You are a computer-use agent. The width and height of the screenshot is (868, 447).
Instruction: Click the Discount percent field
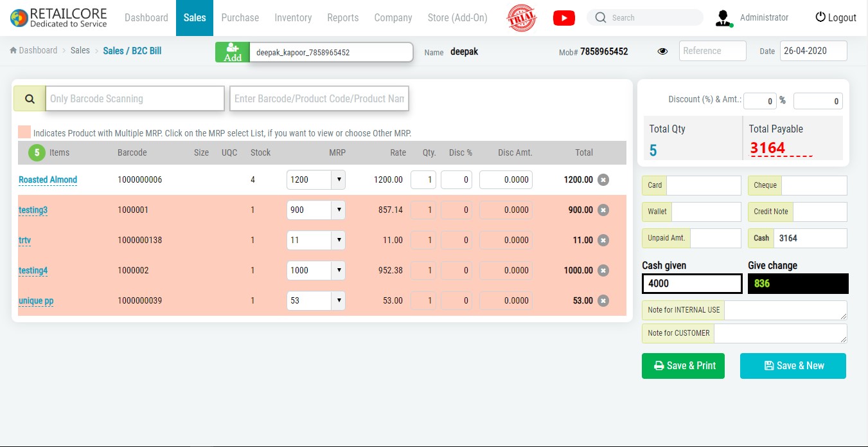760,101
